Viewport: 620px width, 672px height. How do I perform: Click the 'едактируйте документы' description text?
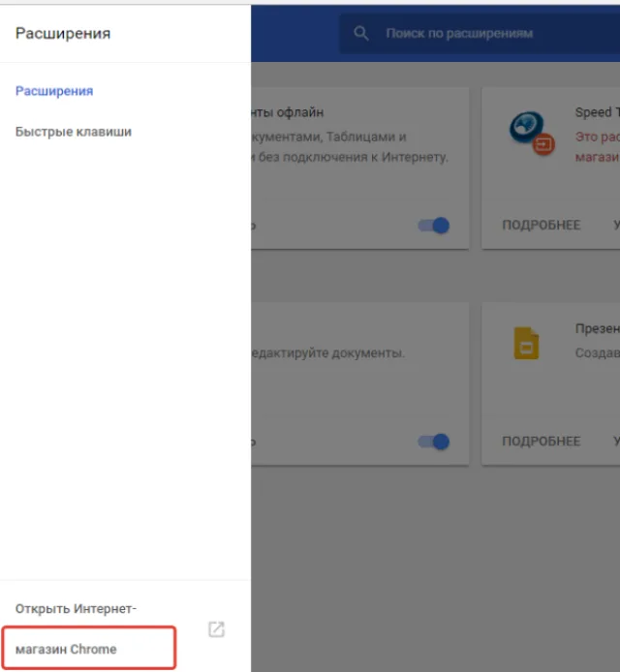coord(328,352)
